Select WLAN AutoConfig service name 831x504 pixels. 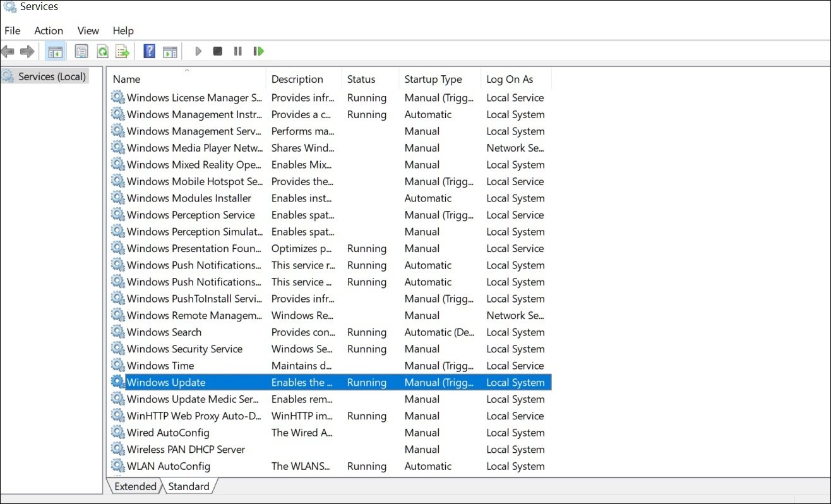point(169,466)
